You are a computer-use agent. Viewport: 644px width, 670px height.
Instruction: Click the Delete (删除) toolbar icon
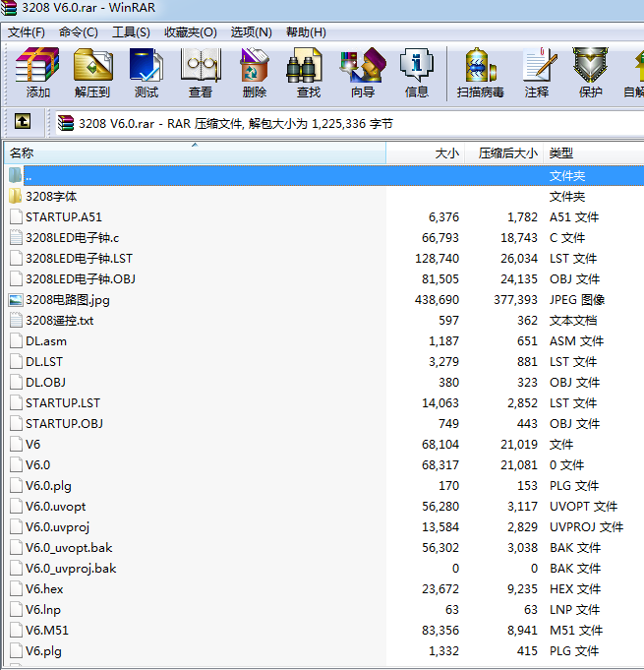click(254, 65)
